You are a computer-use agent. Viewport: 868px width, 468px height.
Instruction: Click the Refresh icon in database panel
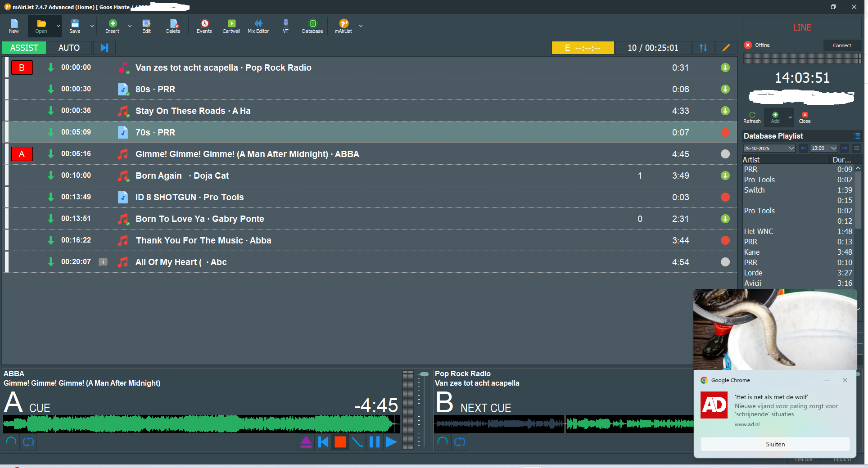[752, 117]
